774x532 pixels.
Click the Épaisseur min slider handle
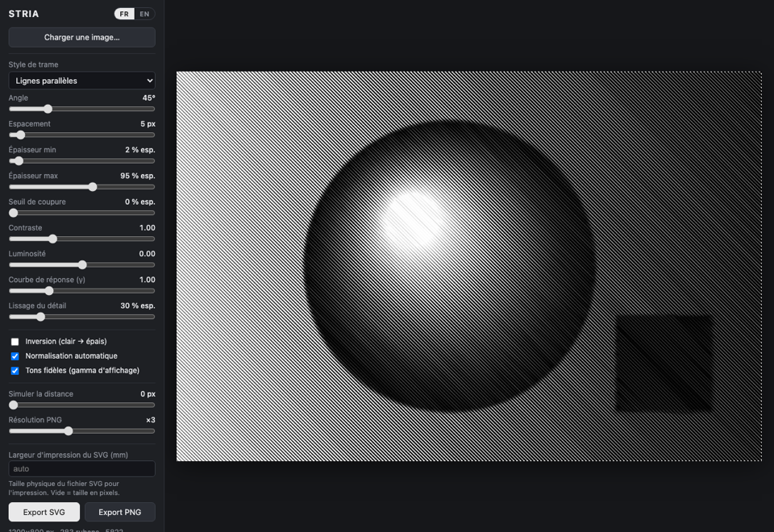pyautogui.click(x=19, y=161)
